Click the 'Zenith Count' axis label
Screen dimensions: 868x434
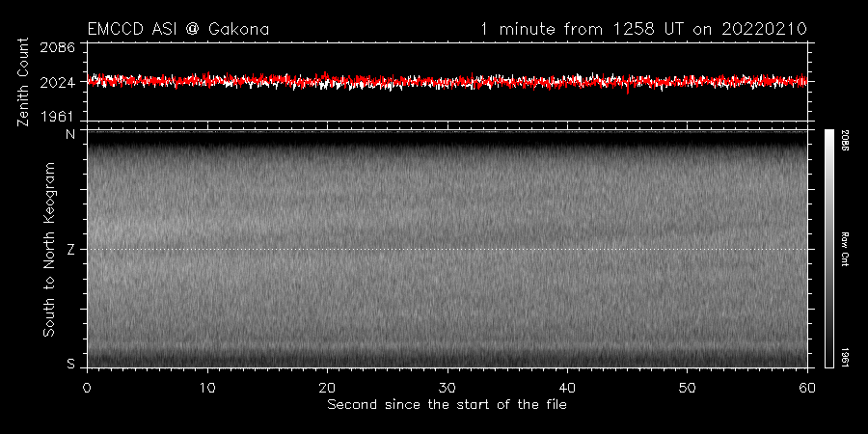[x=23, y=82]
